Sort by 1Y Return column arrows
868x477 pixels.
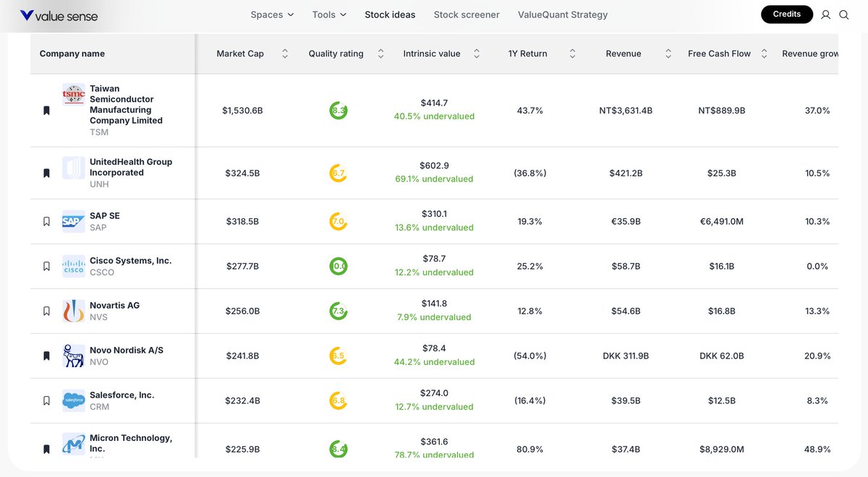[x=573, y=53]
